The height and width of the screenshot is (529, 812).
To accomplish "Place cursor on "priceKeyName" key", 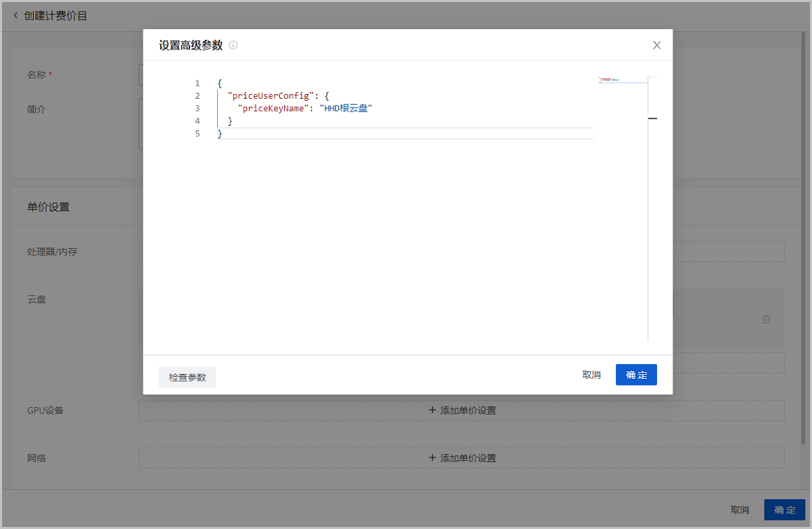I will 273,108.
